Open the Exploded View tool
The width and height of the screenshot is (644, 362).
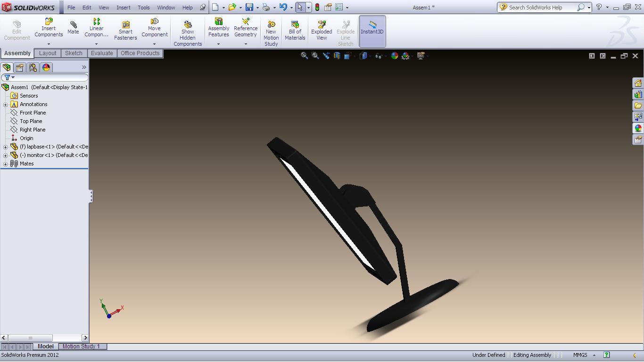pyautogui.click(x=322, y=31)
